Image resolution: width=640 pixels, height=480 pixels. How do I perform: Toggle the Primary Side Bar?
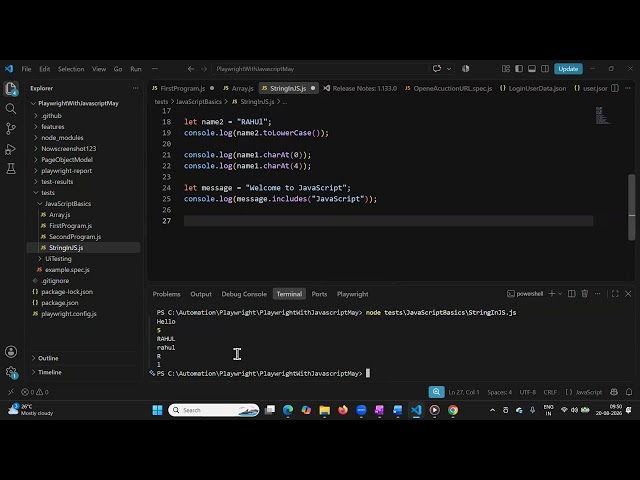tap(519, 69)
